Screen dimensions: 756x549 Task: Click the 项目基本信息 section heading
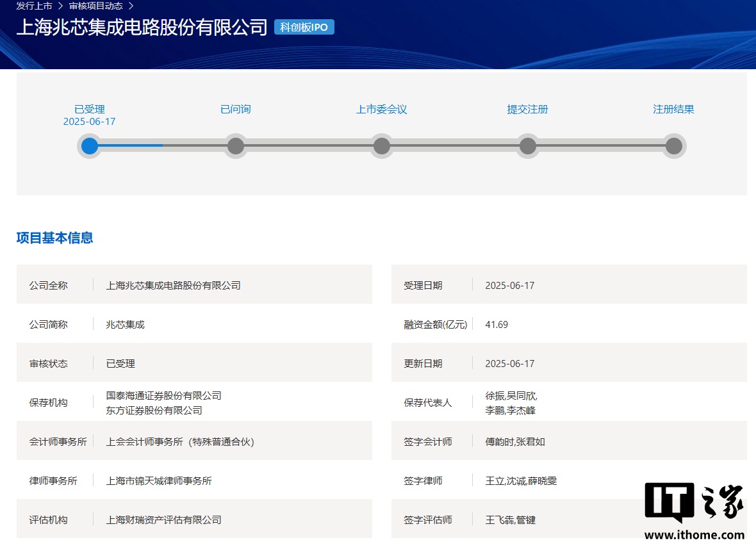pos(55,238)
